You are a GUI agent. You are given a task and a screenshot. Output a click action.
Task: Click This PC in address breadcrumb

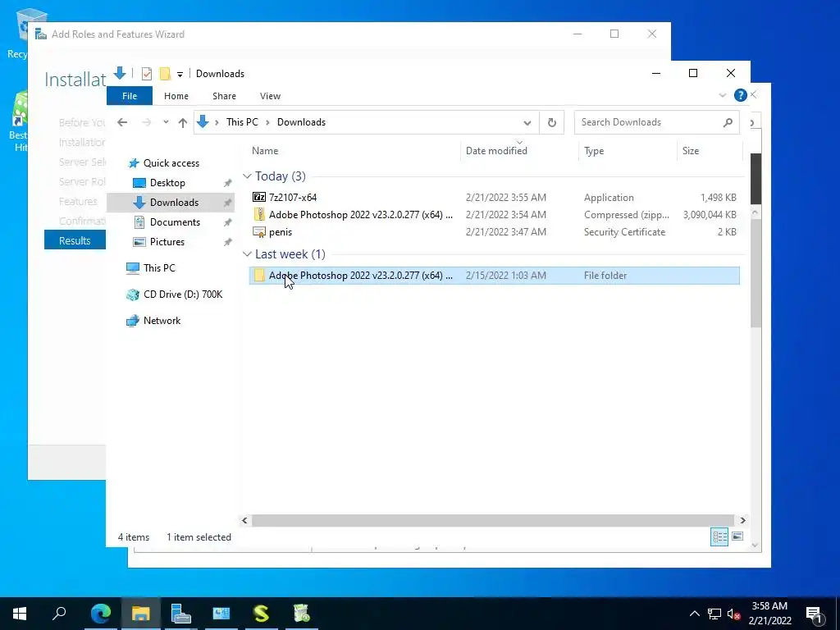tap(242, 122)
